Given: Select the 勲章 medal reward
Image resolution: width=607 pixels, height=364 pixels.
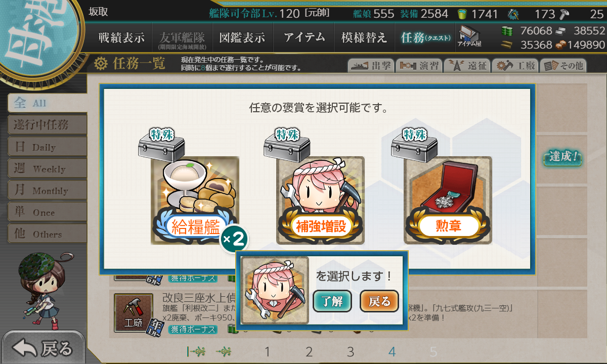Looking at the screenshot, I should click(x=448, y=201).
